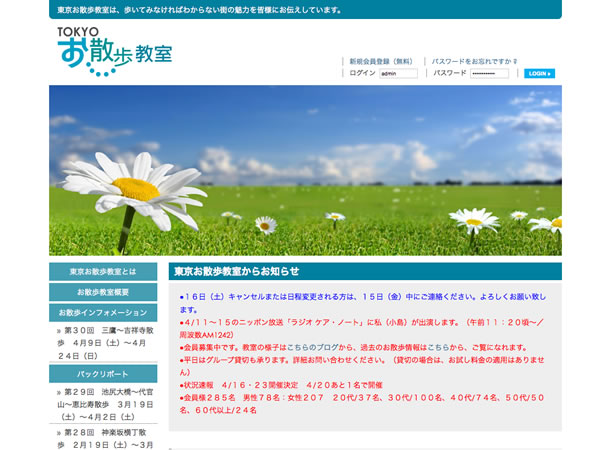Viewport: 600px width, 450px height.
Task: Click 東京お散歩教室からお知らせ heading bar
Action: (364, 271)
